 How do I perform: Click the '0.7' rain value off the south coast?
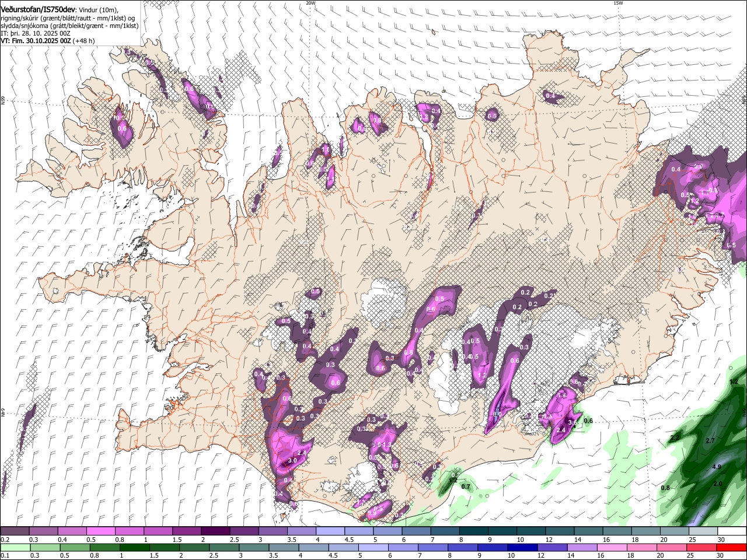466,487
